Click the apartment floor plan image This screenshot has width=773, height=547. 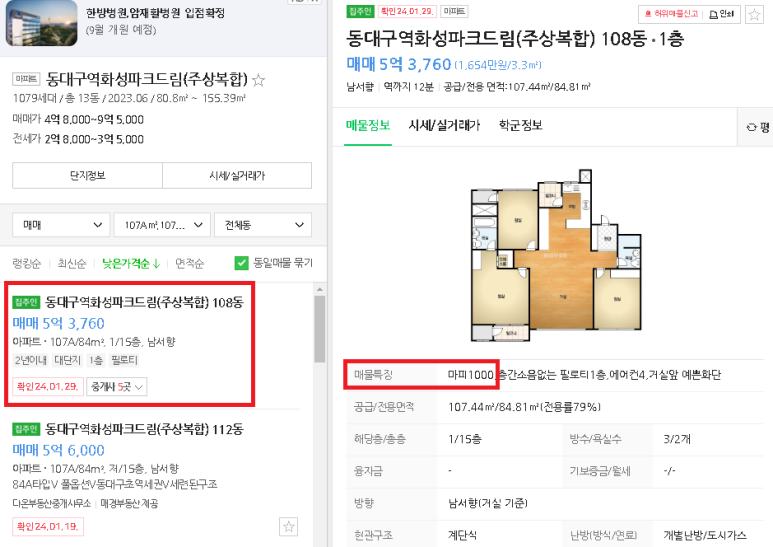point(556,256)
